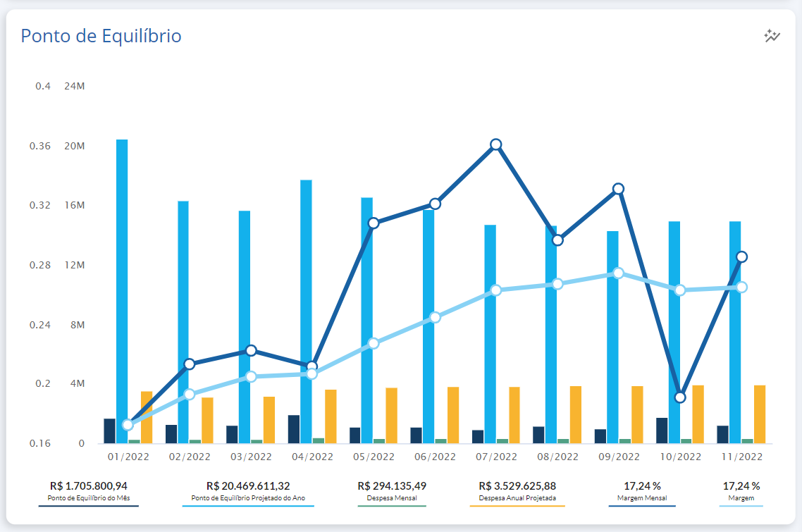Toggle Despesa Anual Projetada legend entry
Screen dimensions: 802x532
click(x=517, y=498)
